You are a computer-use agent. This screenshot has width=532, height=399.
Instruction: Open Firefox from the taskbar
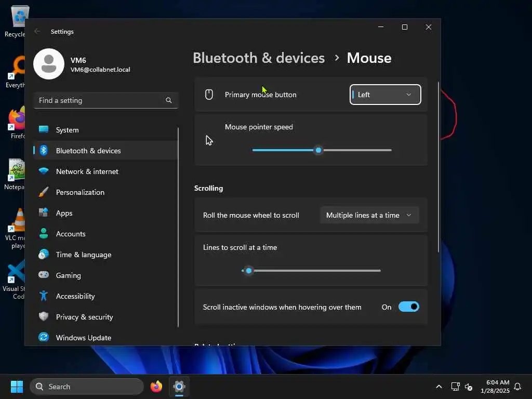click(x=156, y=387)
